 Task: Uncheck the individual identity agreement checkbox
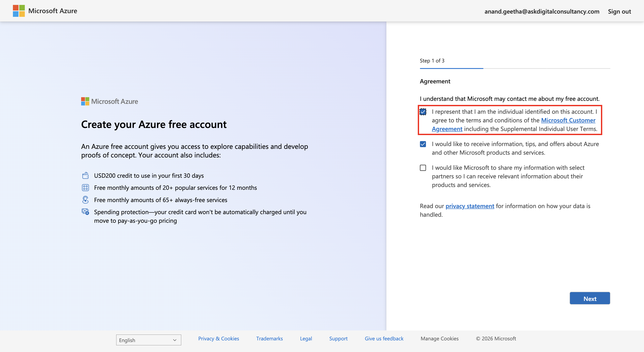click(x=423, y=112)
